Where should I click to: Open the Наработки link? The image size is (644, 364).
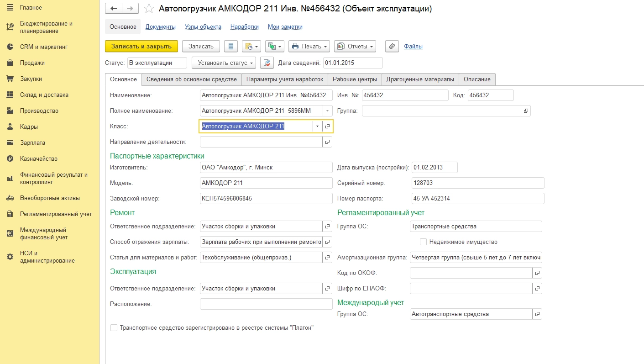point(245,27)
